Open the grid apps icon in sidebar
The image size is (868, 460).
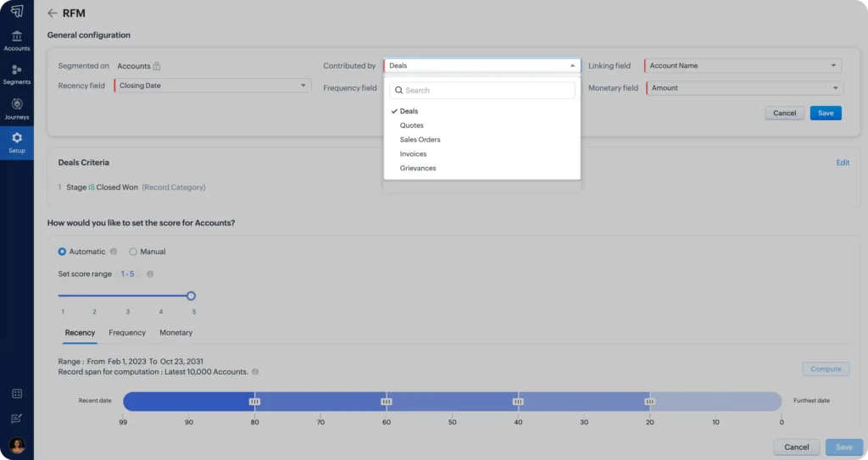coord(17,394)
